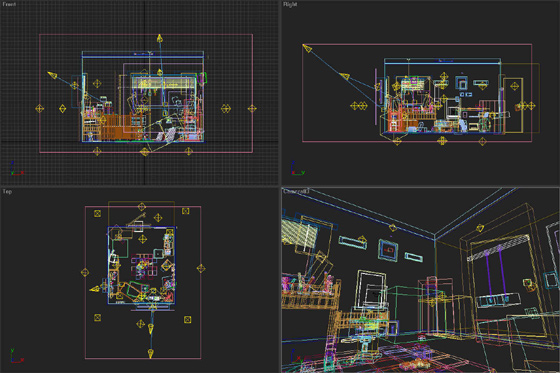The height and width of the screenshot is (373, 560).
Task: Select the spotlight at Right viewport's upper-left corner
Action: click(307, 48)
